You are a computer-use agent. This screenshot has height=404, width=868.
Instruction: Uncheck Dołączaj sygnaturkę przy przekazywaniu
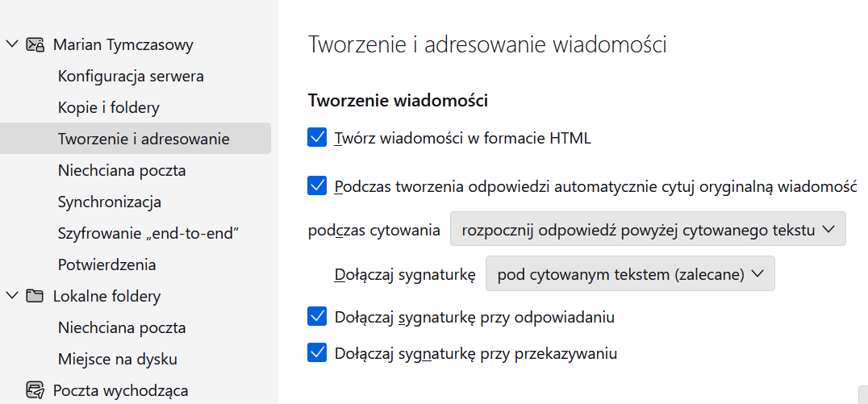tap(317, 352)
